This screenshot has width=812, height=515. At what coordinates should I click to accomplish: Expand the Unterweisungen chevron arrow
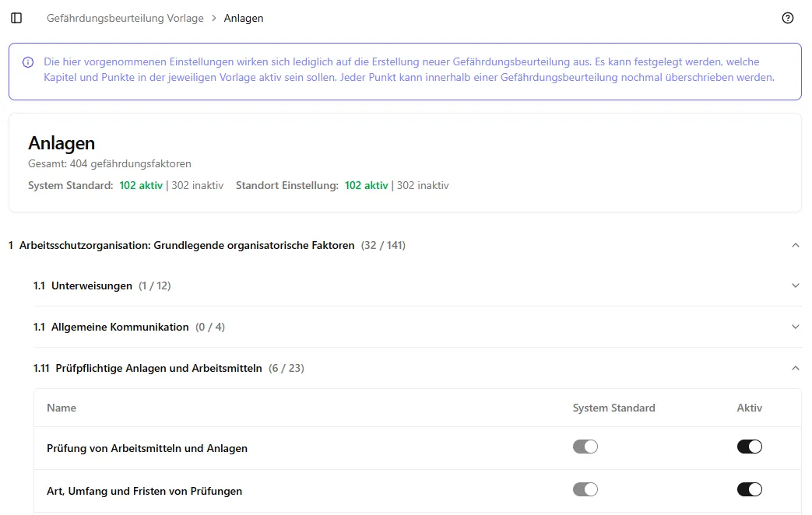(x=795, y=286)
